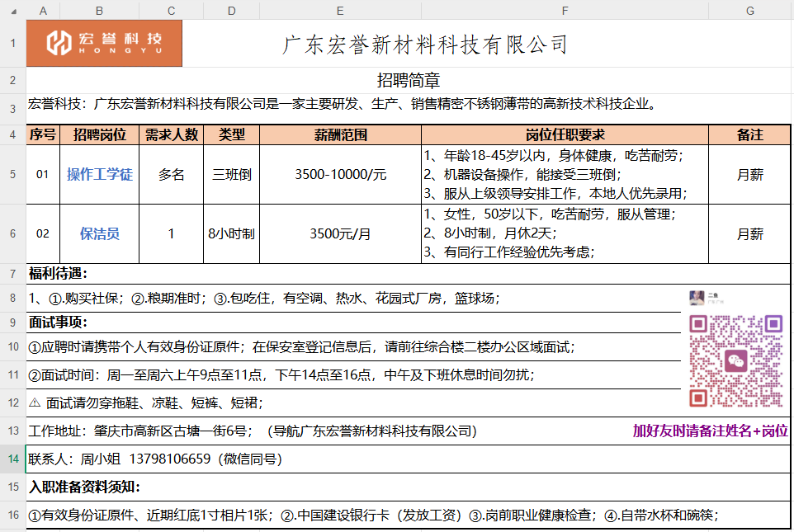Image resolution: width=794 pixels, height=532 pixels.
Task: Click the 类型 header cell
Action: (x=231, y=134)
